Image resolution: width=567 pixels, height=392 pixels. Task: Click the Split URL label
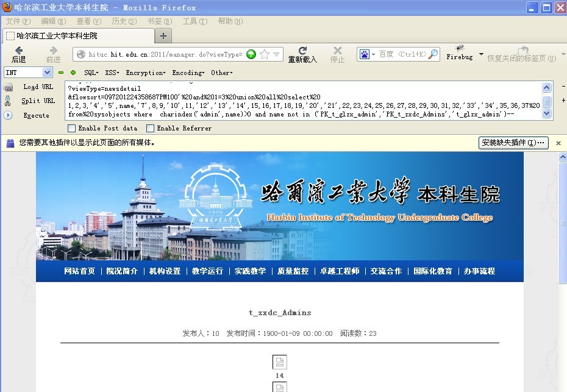[38, 101]
